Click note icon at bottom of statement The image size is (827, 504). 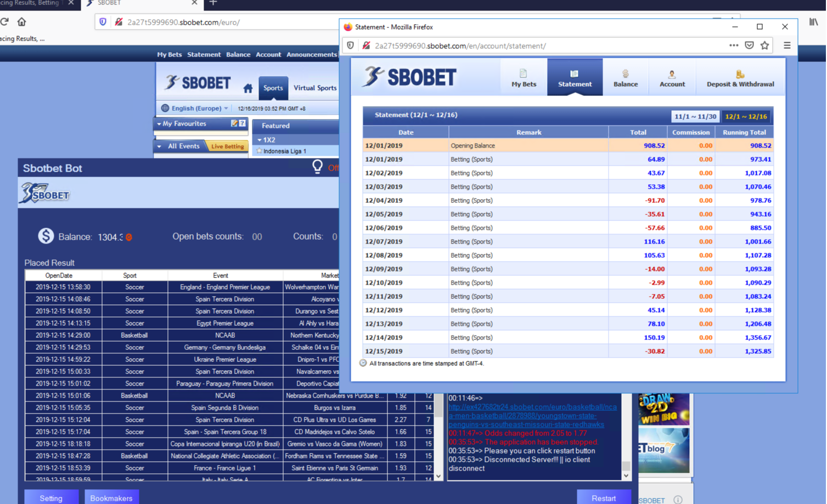click(363, 363)
